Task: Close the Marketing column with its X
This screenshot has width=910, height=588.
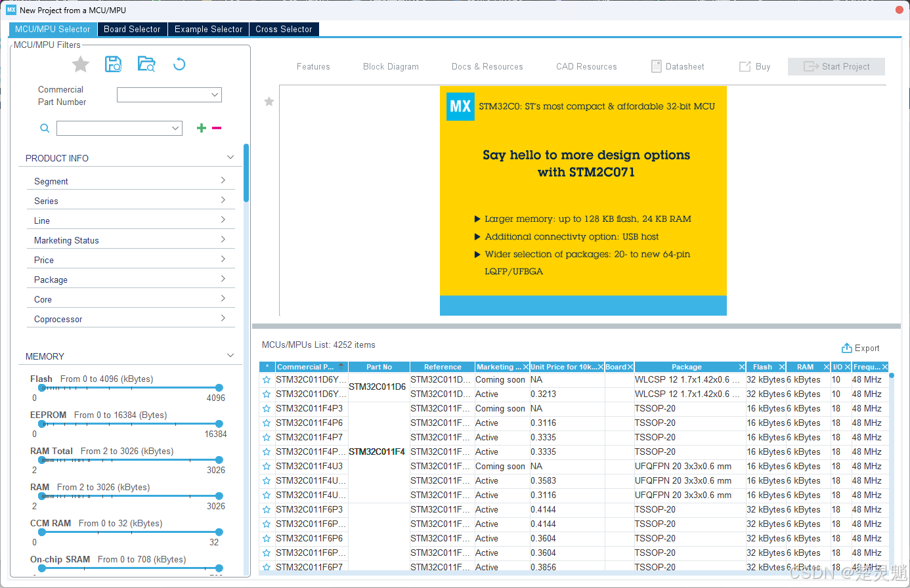Action: [x=526, y=367]
